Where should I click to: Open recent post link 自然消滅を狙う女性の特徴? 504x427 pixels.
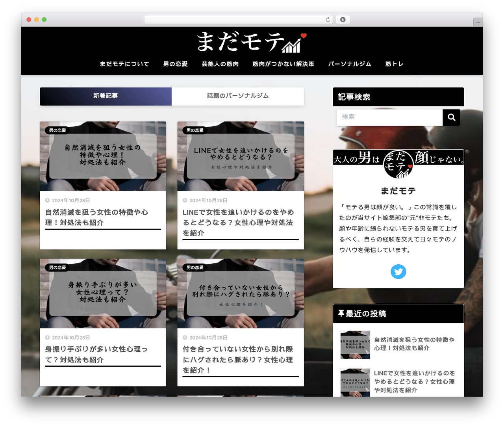point(414,344)
